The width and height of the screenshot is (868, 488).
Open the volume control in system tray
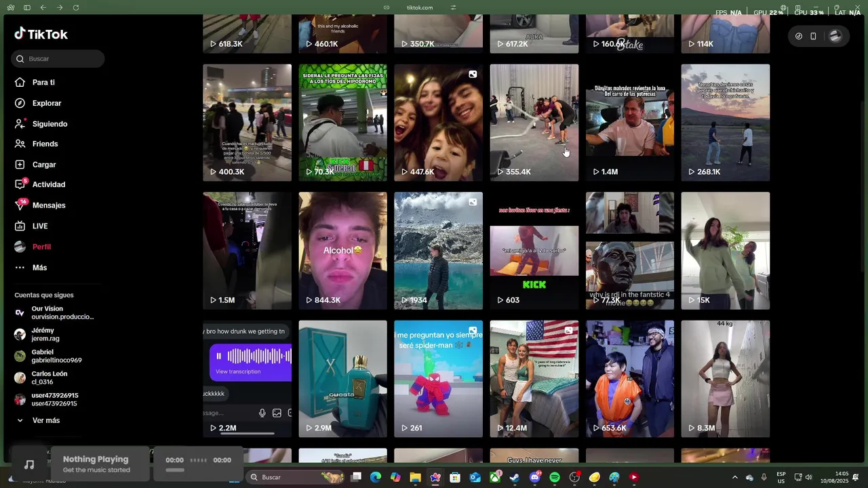coord(808,477)
